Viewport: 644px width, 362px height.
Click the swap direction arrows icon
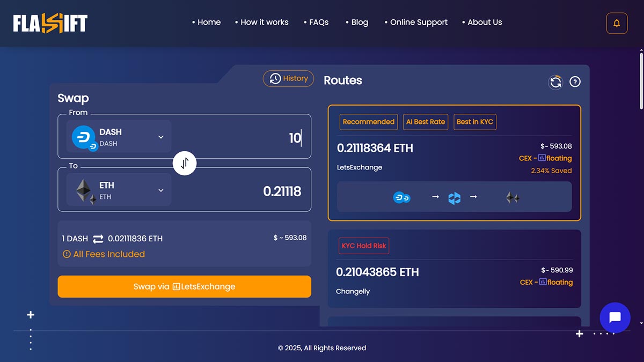185,163
